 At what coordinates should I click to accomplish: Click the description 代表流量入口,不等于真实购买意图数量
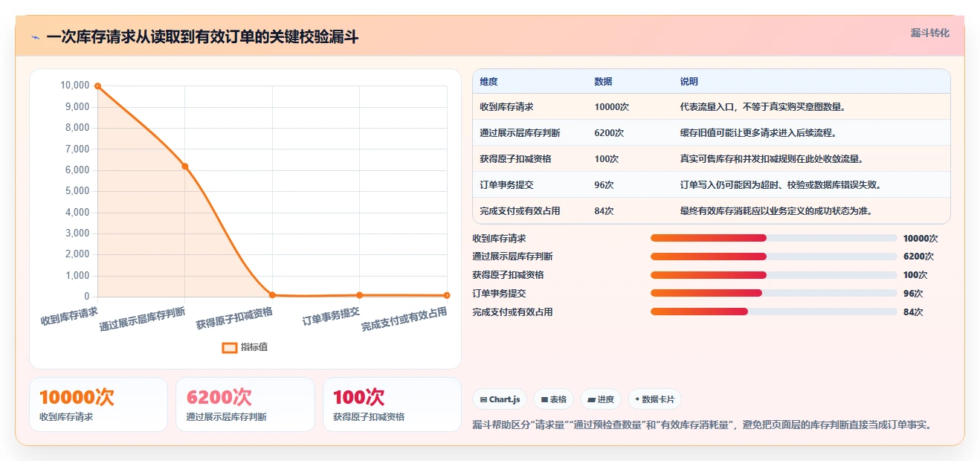[x=763, y=107]
